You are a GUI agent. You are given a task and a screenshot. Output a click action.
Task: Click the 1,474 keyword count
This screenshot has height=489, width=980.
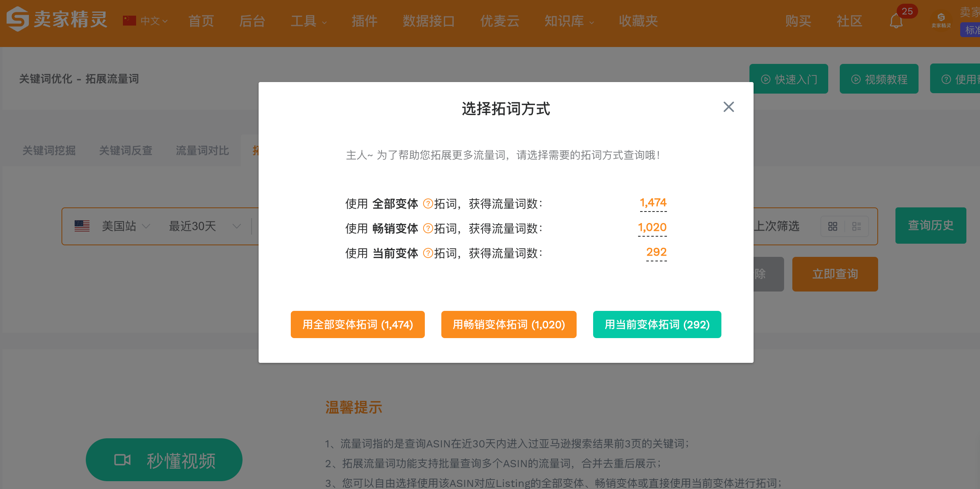click(x=653, y=203)
